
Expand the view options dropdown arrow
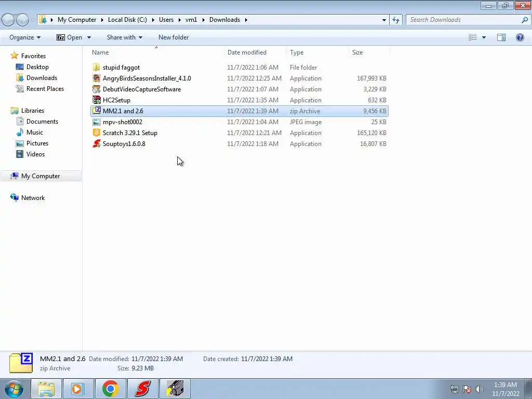tap(484, 37)
